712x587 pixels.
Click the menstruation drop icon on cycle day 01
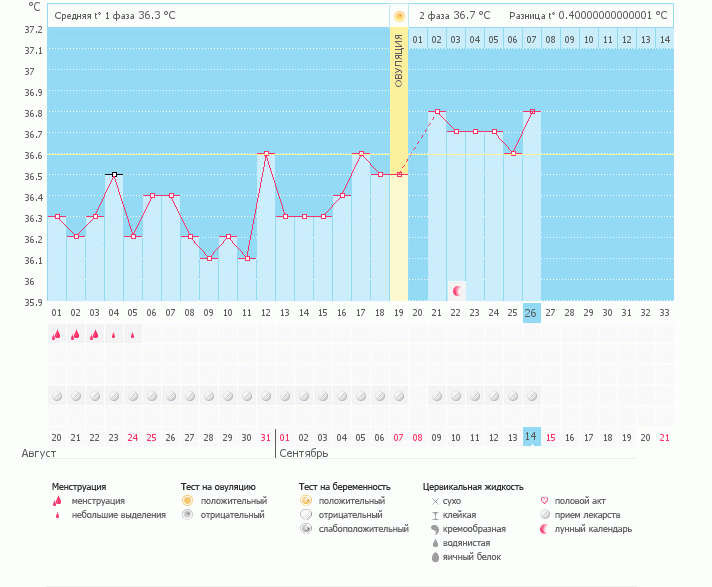(56, 335)
